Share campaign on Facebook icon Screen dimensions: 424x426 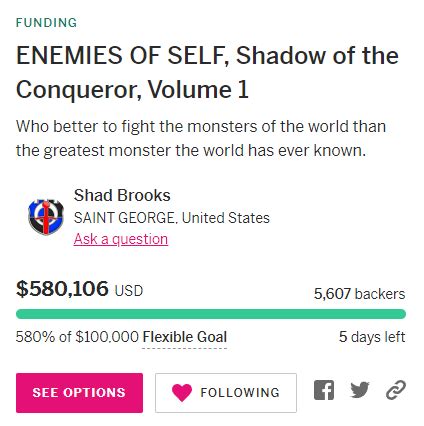pos(324,390)
